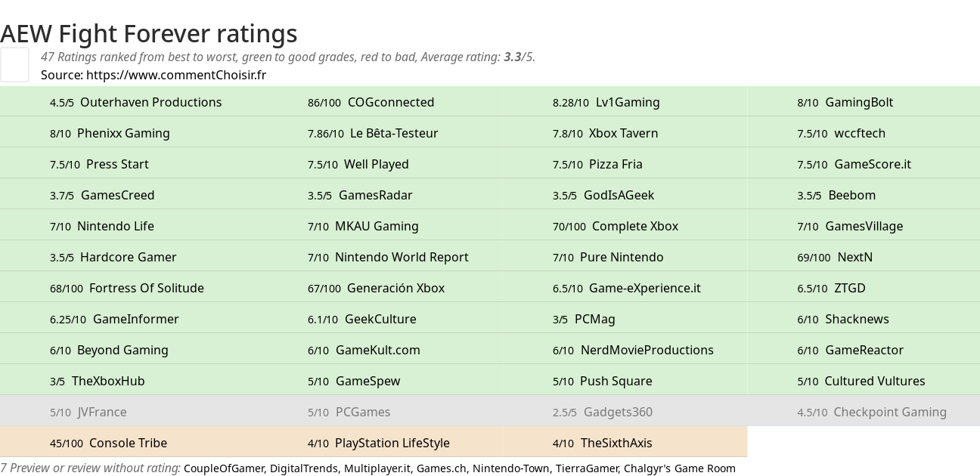Click the Xbox Tavern entry

pos(606,133)
